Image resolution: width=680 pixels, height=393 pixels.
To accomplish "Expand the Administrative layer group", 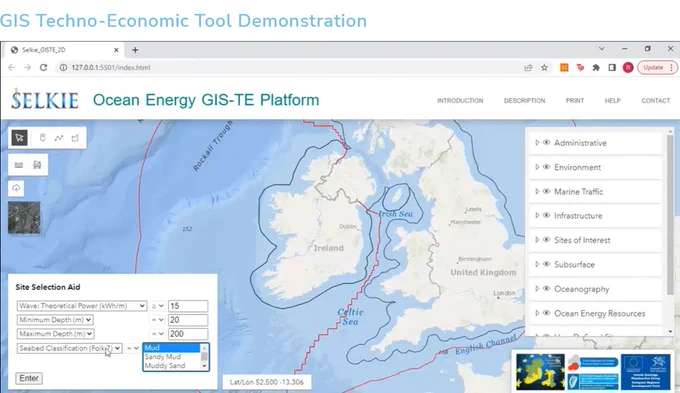I will pyautogui.click(x=537, y=142).
